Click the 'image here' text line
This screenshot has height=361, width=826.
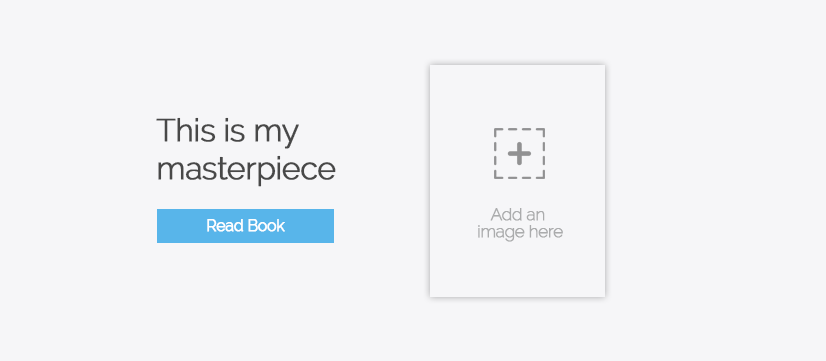pos(519,232)
